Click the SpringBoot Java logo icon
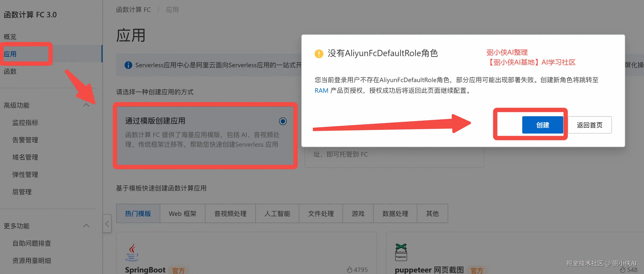This screenshot has width=644, height=274. click(132, 252)
